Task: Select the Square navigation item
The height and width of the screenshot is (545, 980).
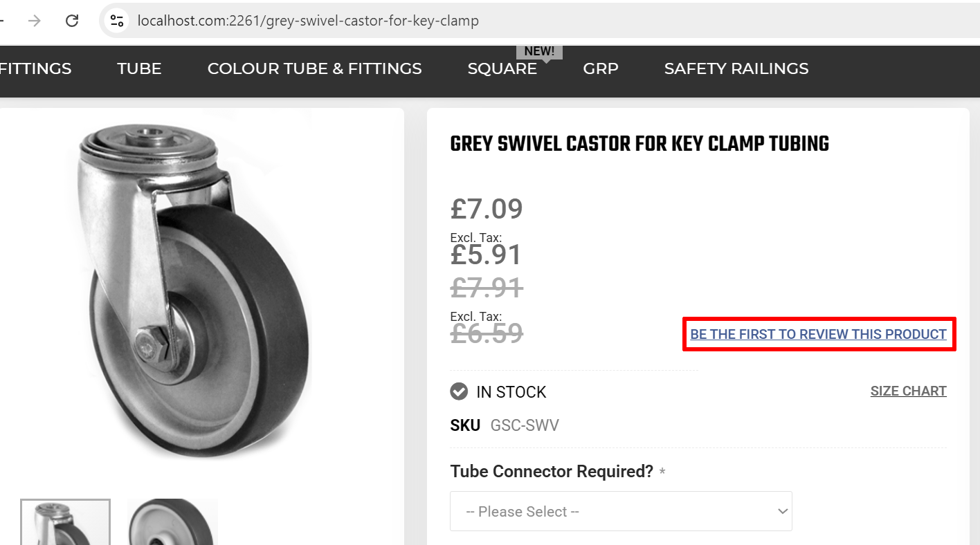Action: tap(502, 68)
